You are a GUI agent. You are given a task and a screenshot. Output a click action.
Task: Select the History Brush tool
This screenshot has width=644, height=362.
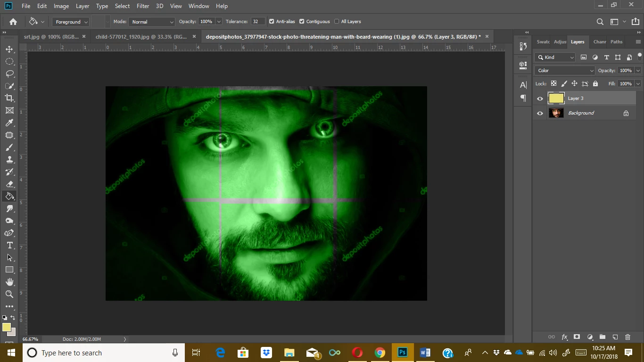click(x=9, y=172)
